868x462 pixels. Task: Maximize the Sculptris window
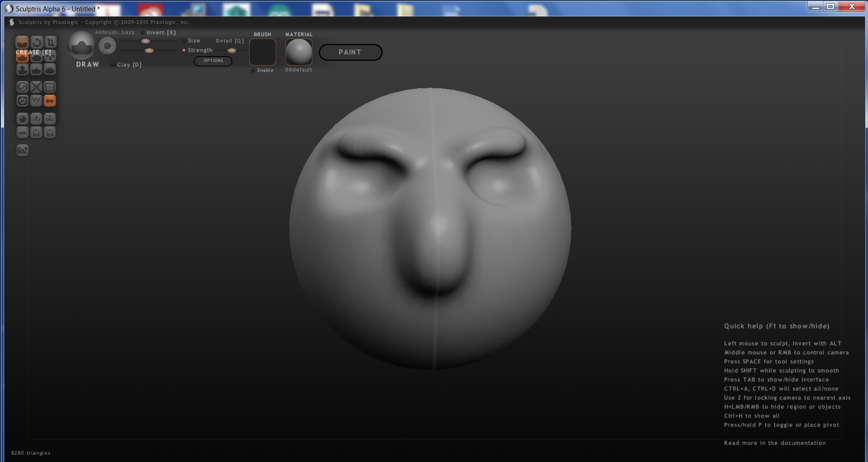tap(830, 6)
